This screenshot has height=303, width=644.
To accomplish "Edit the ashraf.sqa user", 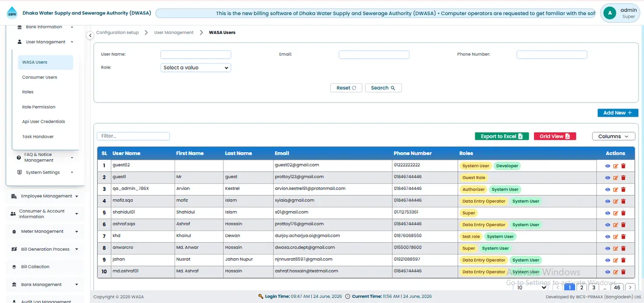I will 615,225.
